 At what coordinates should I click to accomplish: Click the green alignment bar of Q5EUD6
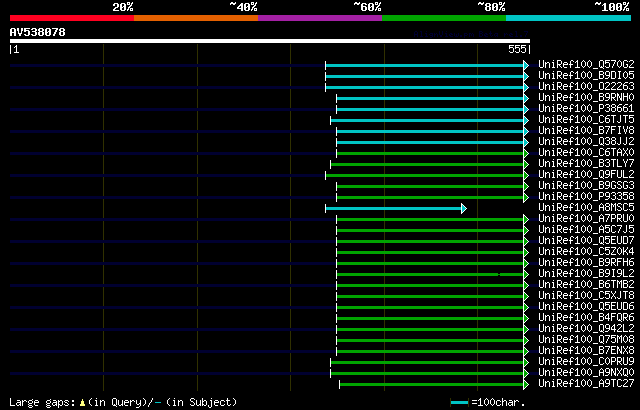(433, 308)
